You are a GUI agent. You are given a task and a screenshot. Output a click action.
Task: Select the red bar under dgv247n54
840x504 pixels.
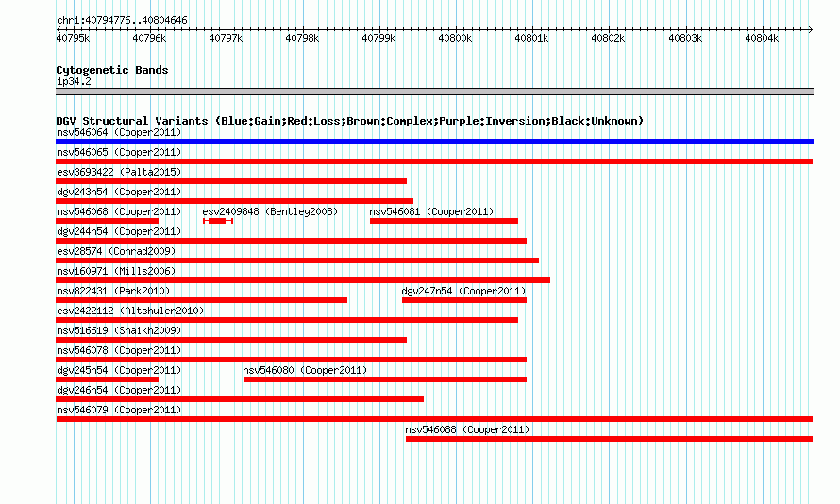[x=464, y=300]
